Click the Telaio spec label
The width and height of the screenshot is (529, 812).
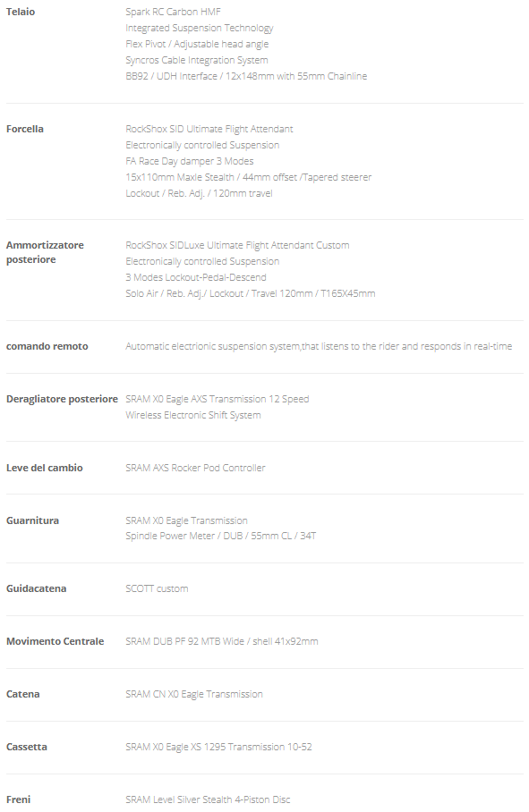pos(21,12)
